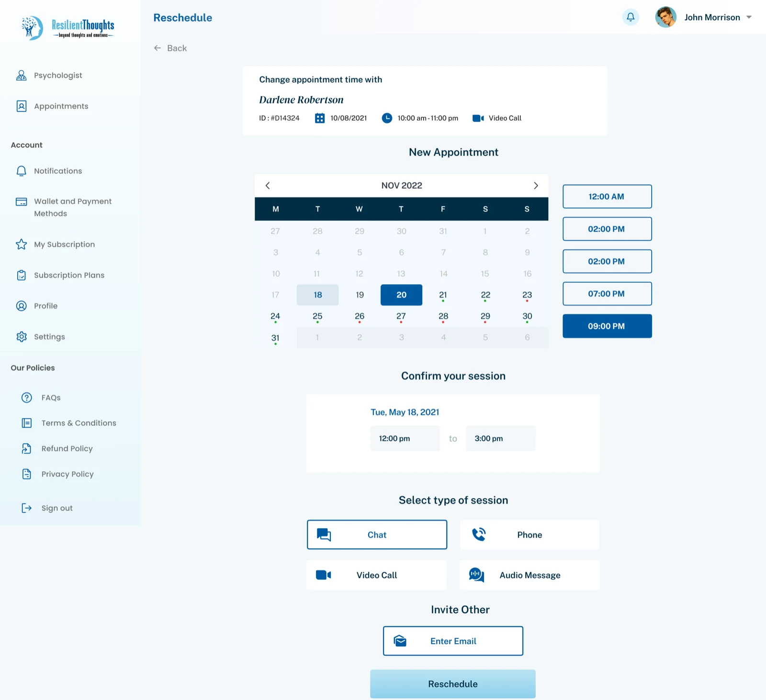Select the 07:00 PM time slot
This screenshot has height=700, width=766.
point(607,294)
